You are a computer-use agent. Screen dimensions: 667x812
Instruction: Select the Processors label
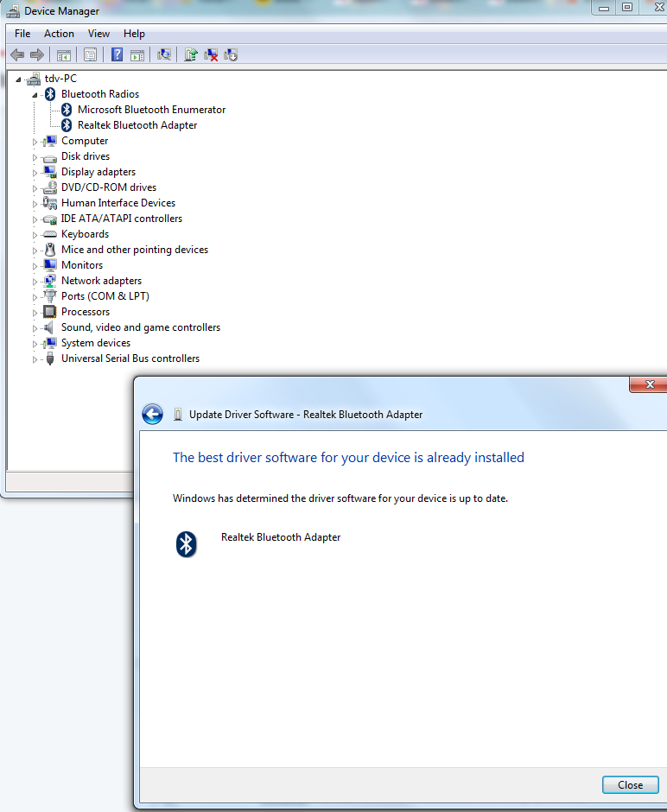click(x=86, y=312)
